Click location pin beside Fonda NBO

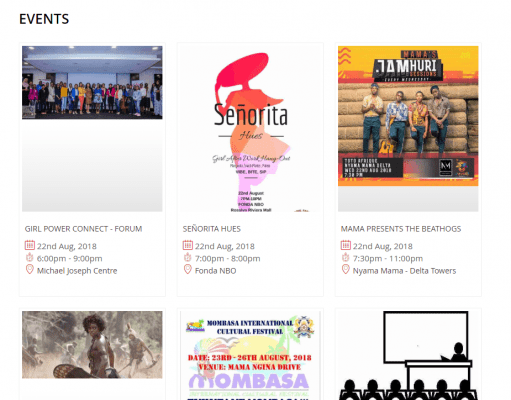tap(188, 269)
